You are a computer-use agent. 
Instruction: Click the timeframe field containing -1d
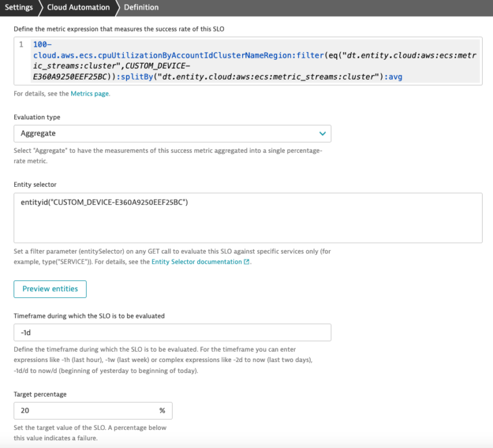[x=172, y=332]
